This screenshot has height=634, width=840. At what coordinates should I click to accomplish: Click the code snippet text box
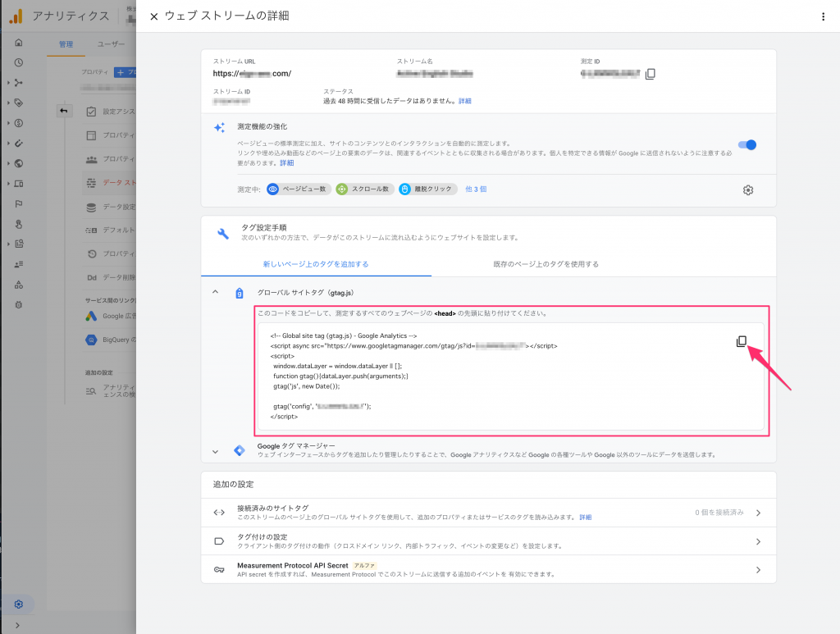click(510, 376)
